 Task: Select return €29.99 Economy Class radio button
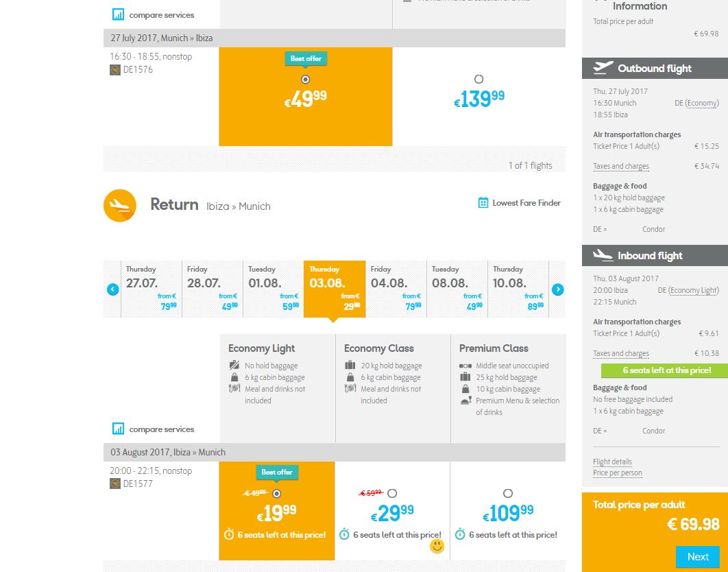(392, 494)
